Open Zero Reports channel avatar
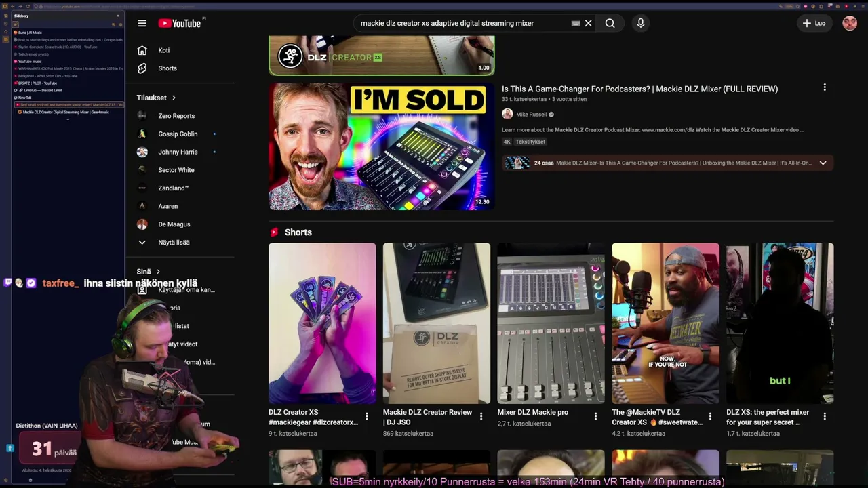Viewport: 868px width, 488px height. [x=142, y=116]
